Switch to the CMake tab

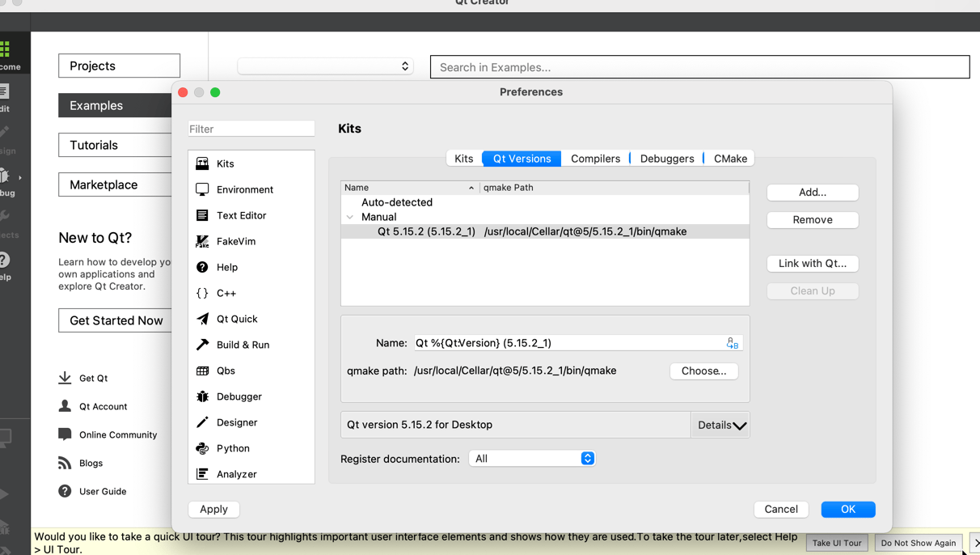[x=728, y=158]
